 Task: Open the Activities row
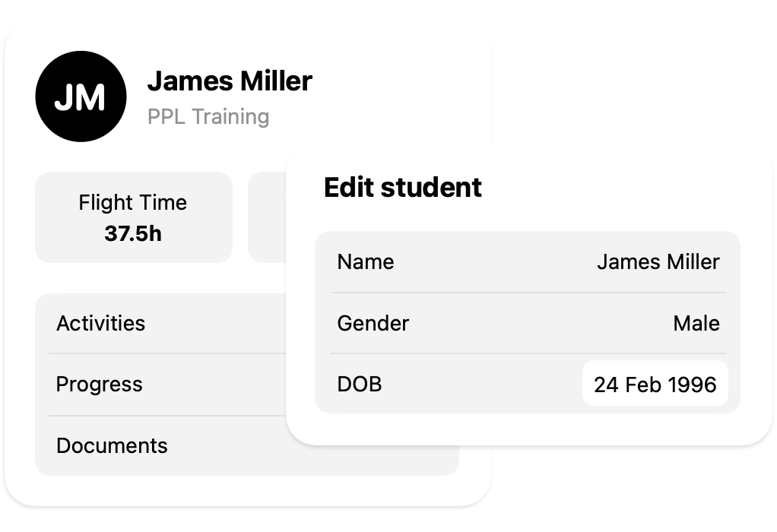tap(100, 323)
